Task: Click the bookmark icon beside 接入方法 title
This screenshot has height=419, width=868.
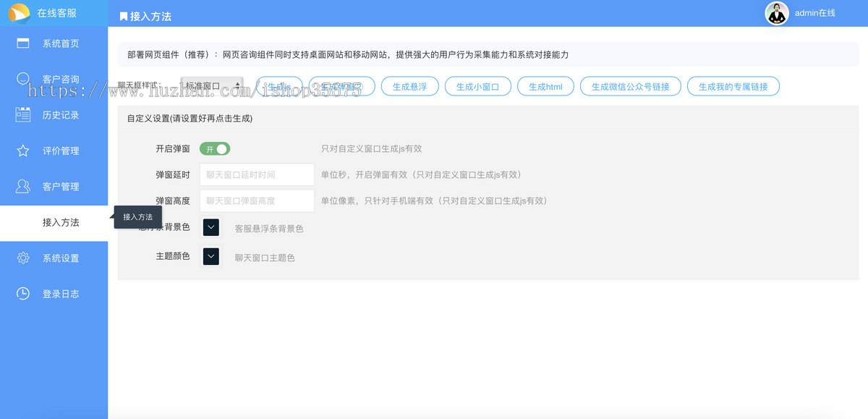Action: click(x=124, y=16)
